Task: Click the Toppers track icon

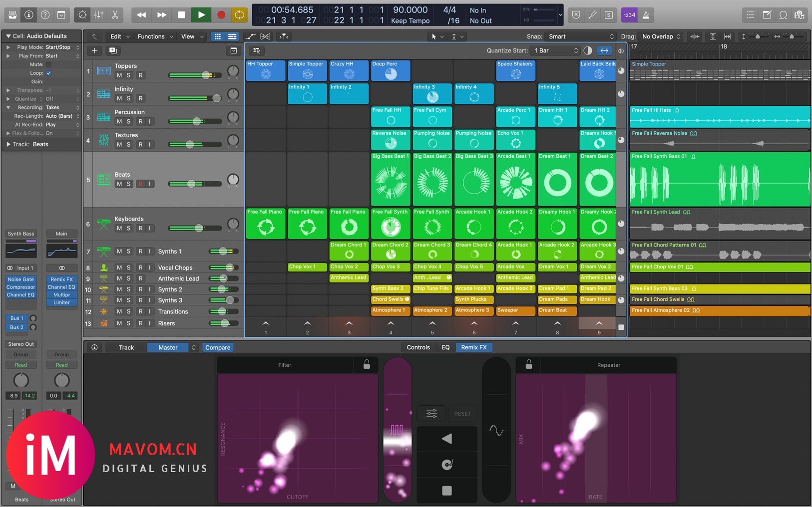Action: tap(104, 71)
